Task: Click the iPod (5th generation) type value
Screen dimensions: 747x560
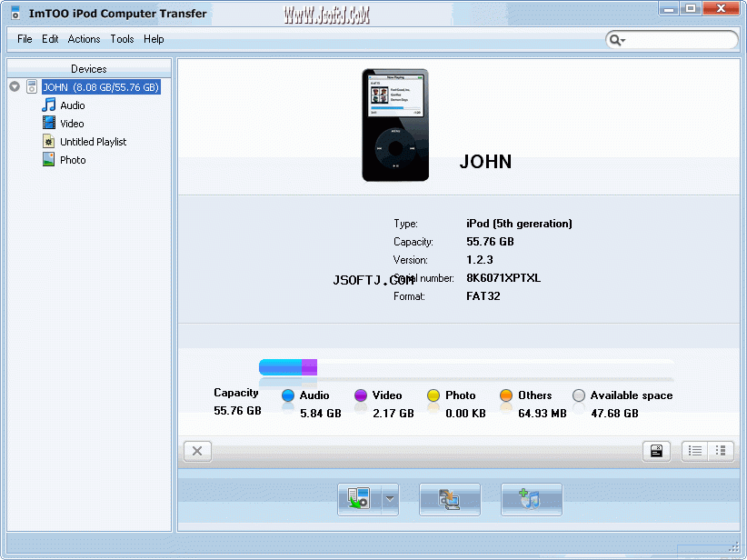Action: (x=519, y=224)
